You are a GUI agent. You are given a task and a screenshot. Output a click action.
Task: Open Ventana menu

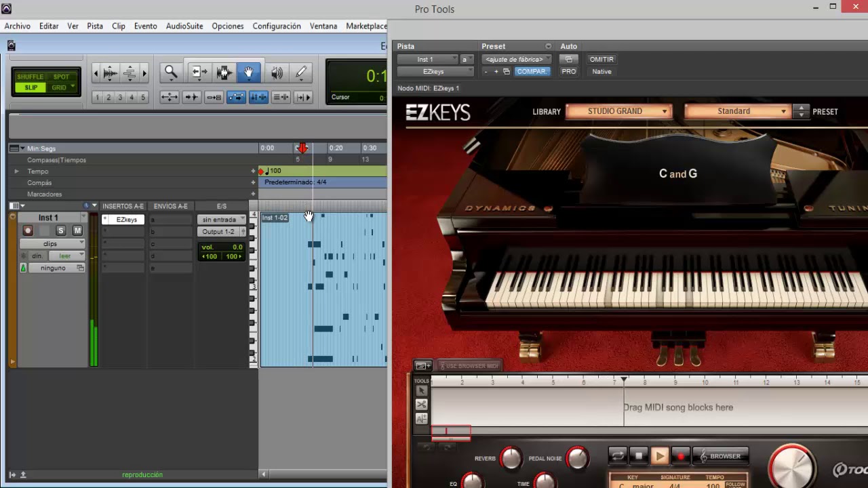[x=323, y=26]
